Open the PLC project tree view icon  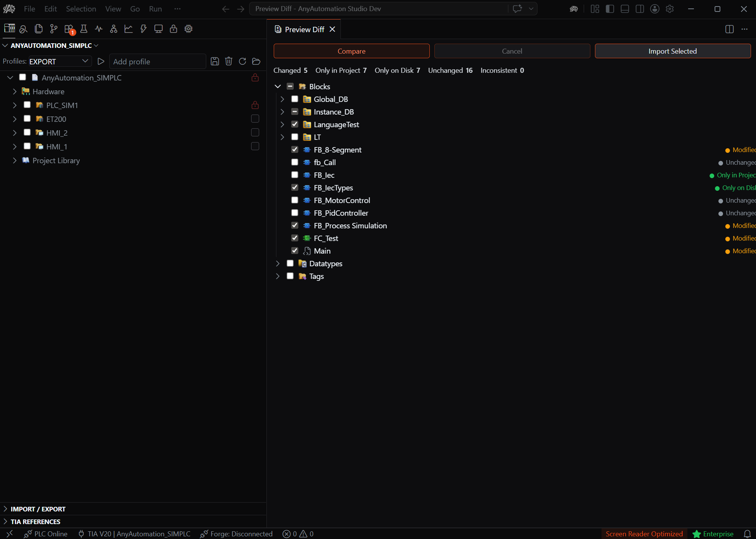[9, 29]
